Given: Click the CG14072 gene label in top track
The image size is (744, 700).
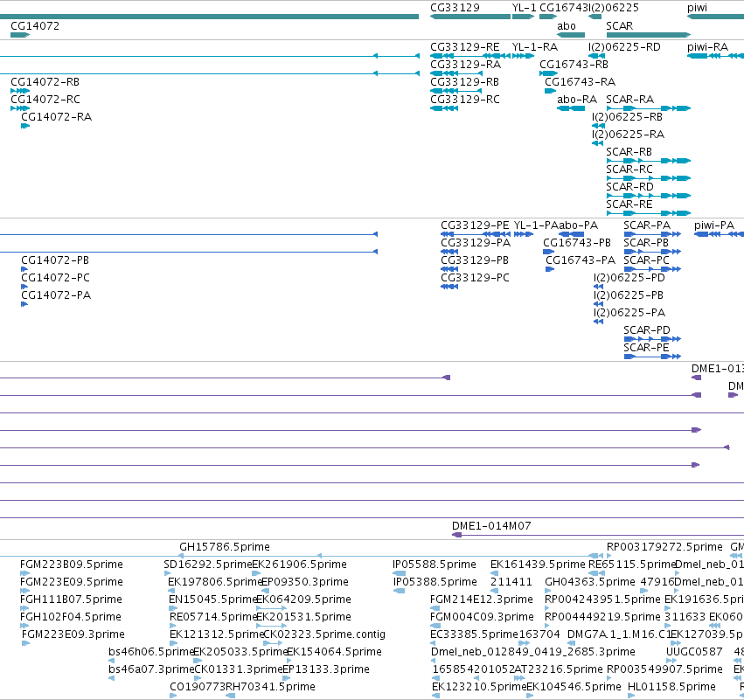Looking at the screenshot, I should coord(35,26).
